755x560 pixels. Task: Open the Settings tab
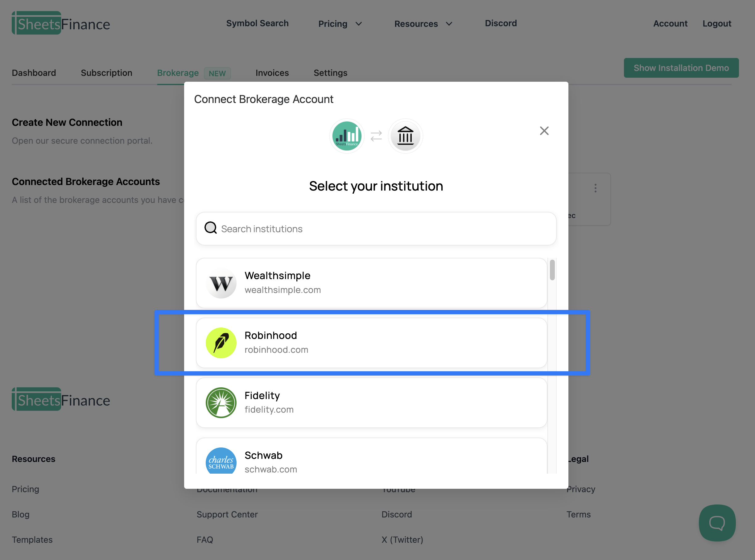[330, 72]
